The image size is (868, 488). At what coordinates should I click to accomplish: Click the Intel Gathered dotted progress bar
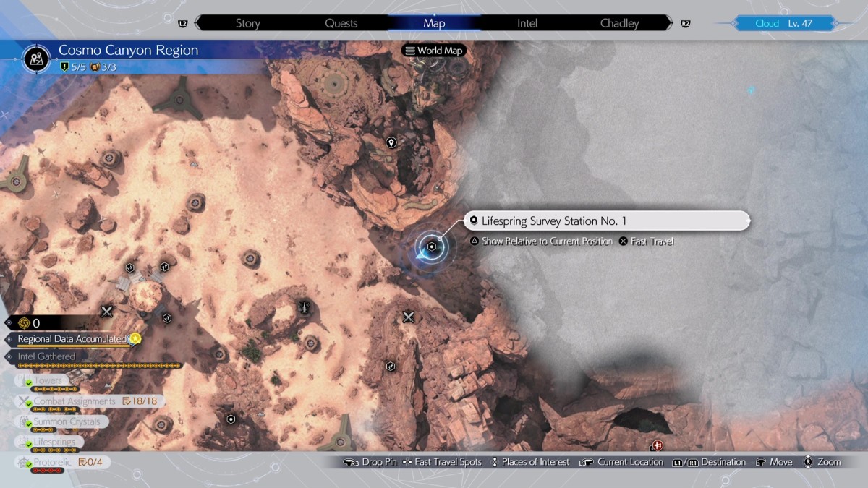point(99,366)
